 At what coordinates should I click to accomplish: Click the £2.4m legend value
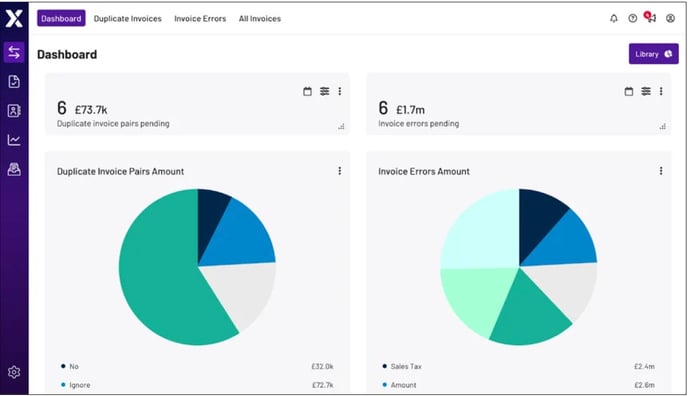coord(644,366)
